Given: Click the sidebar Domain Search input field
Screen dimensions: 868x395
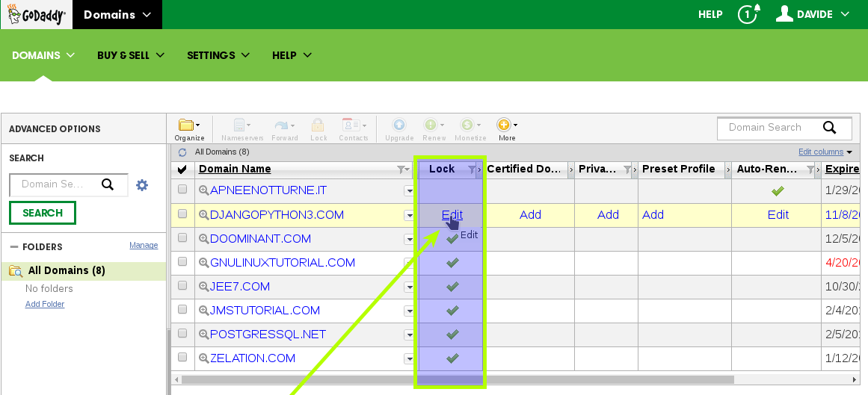Looking at the screenshot, I should tap(54, 184).
